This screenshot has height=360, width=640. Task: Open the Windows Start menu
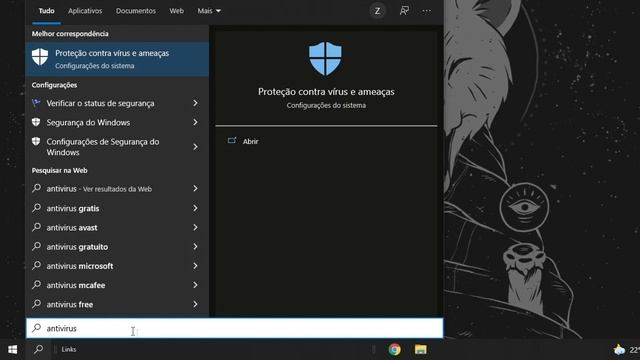point(13,349)
